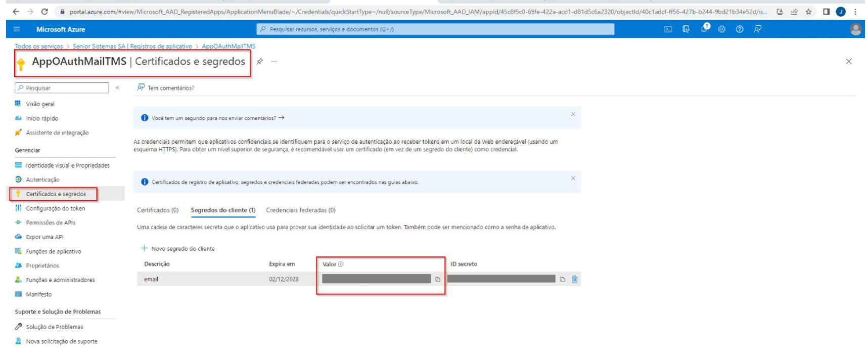This screenshot has width=868, height=358.
Task: Open the Azure portal hamburger menu
Action: 17,29
